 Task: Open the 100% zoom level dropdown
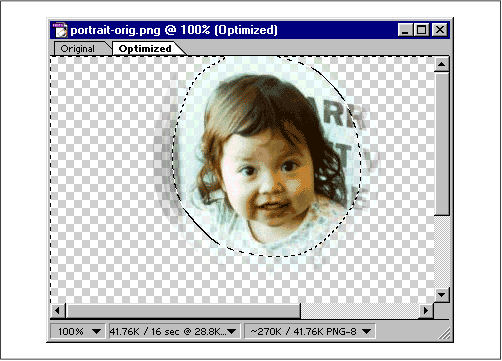[x=78, y=331]
